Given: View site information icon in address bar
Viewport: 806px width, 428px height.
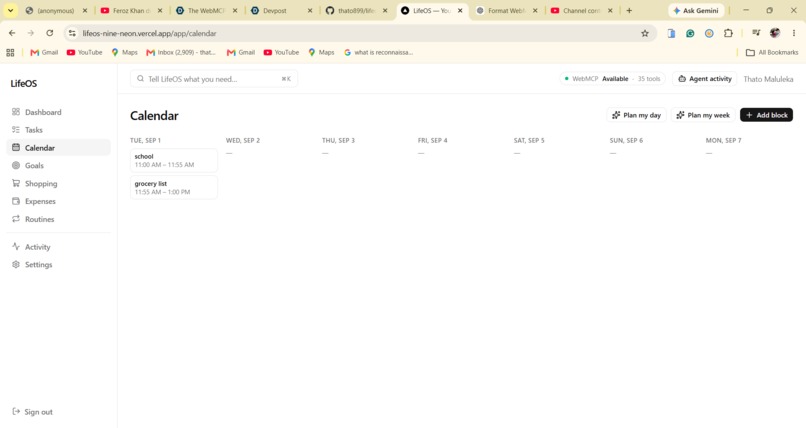Looking at the screenshot, I should [x=72, y=33].
